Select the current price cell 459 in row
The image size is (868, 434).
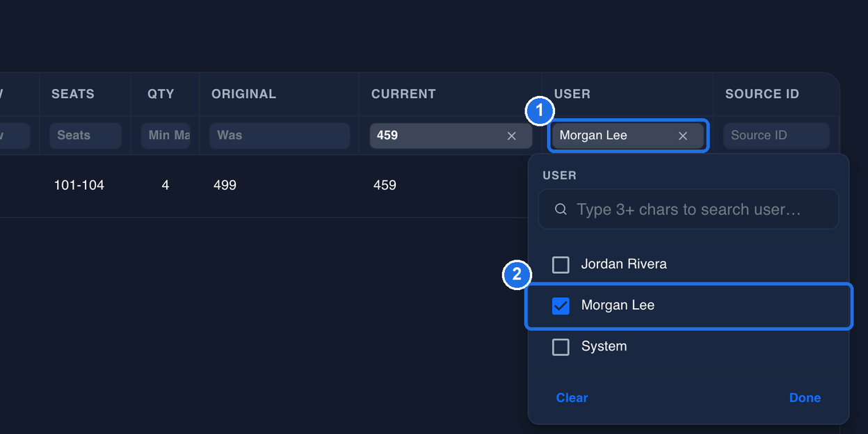tap(385, 185)
